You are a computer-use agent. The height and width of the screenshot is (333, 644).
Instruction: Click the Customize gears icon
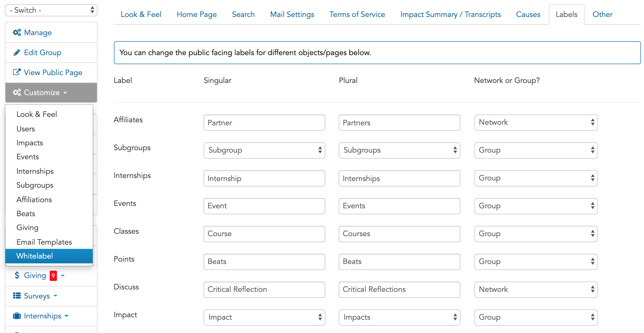click(17, 92)
